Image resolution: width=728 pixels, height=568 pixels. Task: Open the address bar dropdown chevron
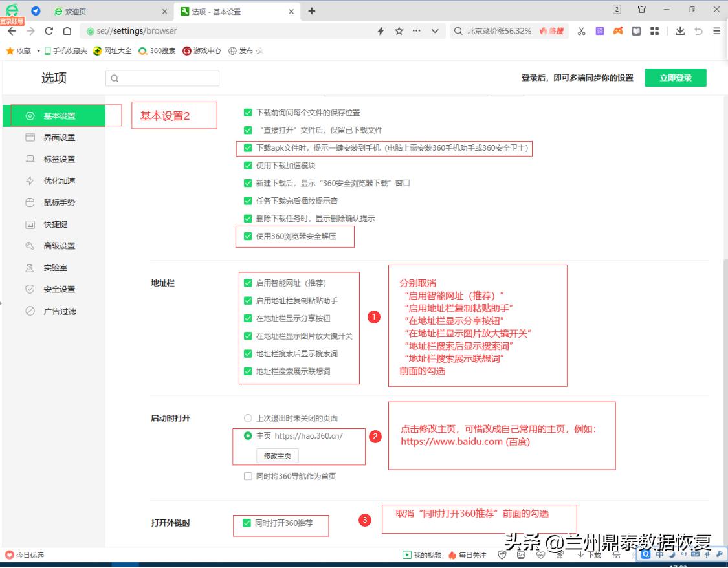click(x=435, y=30)
